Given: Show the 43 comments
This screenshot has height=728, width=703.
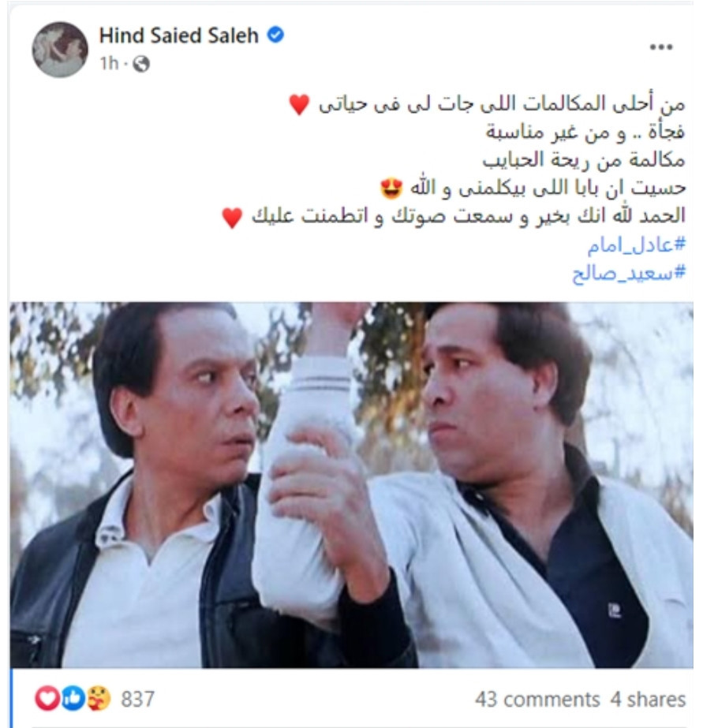Looking at the screenshot, I should click(537, 700).
